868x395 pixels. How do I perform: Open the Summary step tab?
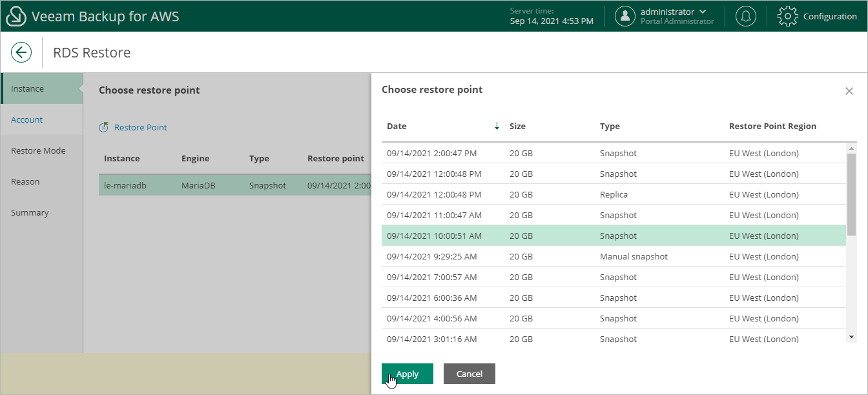point(42,213)
